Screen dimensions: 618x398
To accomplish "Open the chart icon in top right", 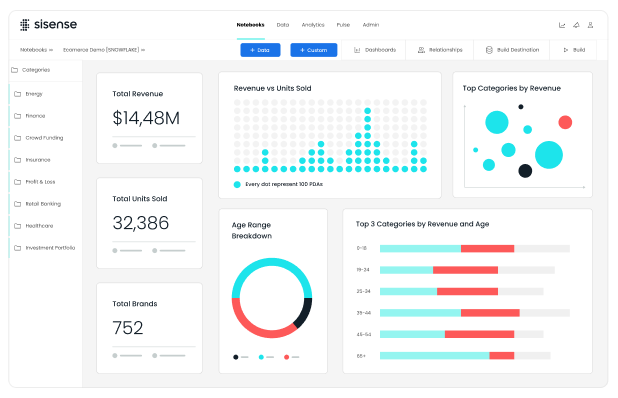I will (x=562, y=25).
